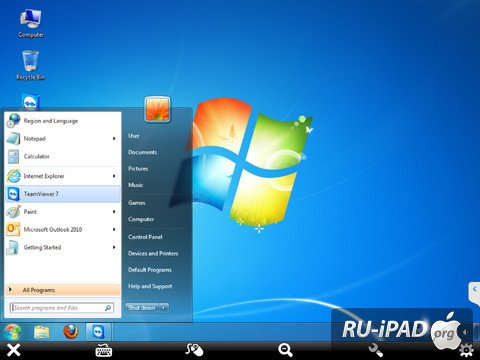Expand the Internet Explorer jump list arrow
Viewport: 480px width, 360px height.
coord(114,176)
